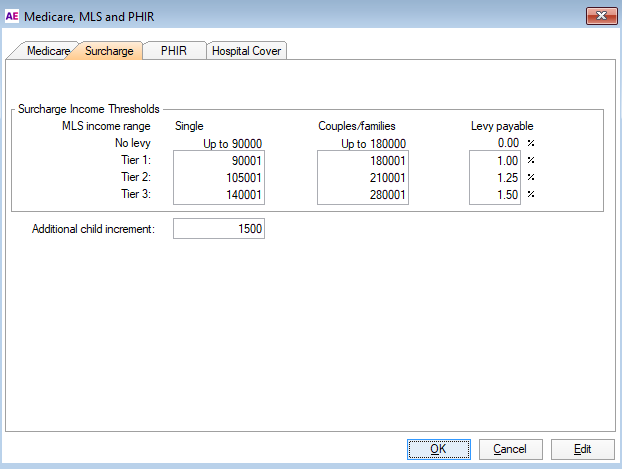Click the Edit button
Image resolution: width=622 pixels, height=469 pixels.
tap(582, 449)
